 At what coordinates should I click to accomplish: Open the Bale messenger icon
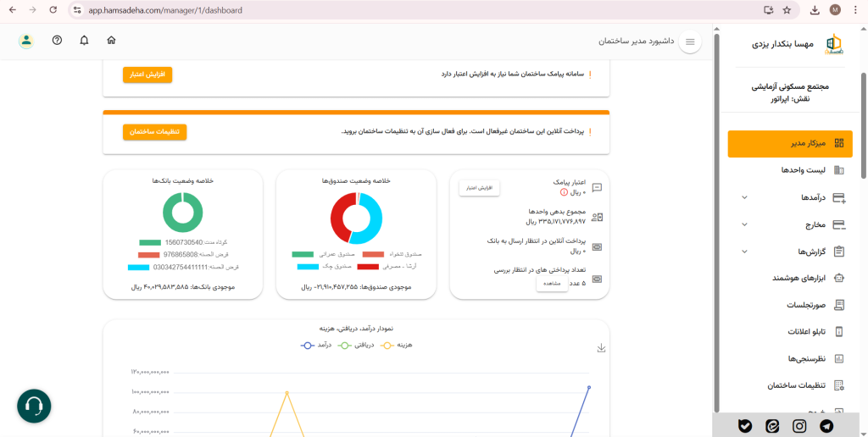click(x=745, y=426)
